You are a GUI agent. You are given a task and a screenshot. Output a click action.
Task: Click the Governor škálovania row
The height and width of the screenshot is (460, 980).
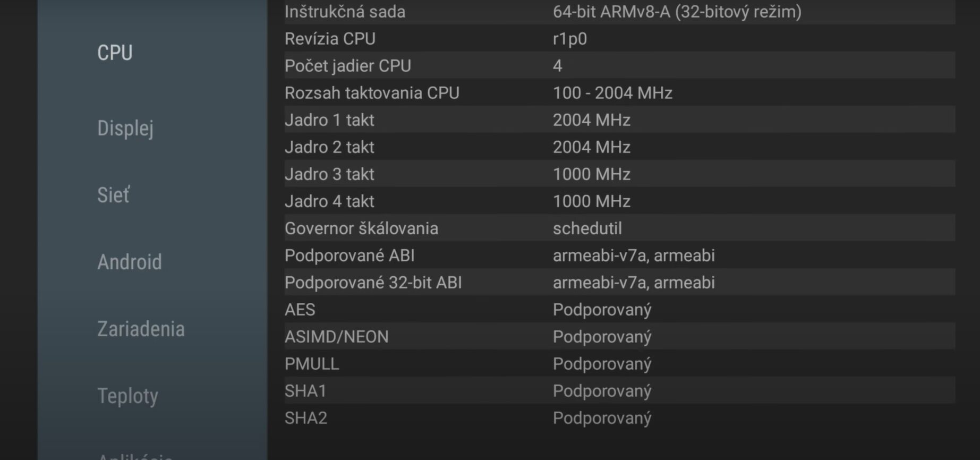pos(619,228)
